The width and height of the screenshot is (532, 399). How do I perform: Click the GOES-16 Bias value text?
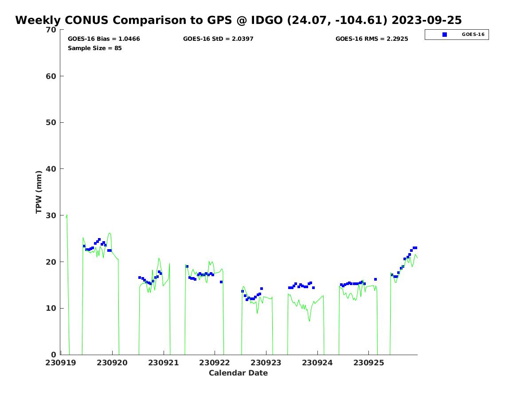click(104, 39)
